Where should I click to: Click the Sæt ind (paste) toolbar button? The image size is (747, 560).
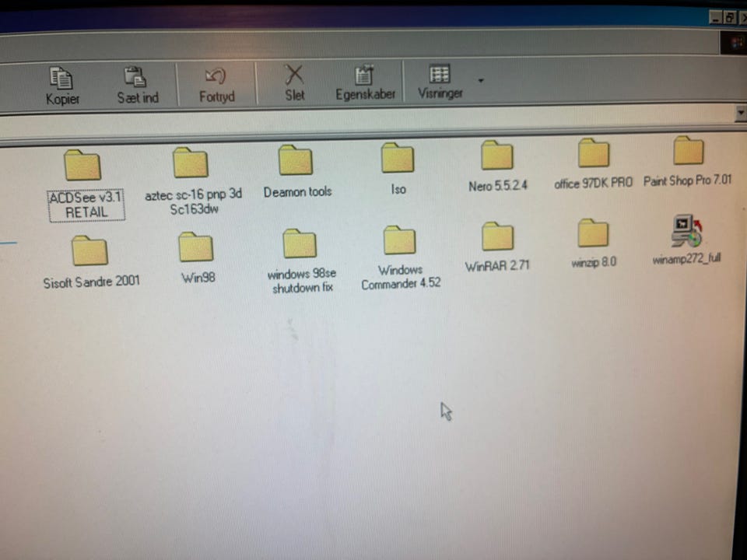138,85
